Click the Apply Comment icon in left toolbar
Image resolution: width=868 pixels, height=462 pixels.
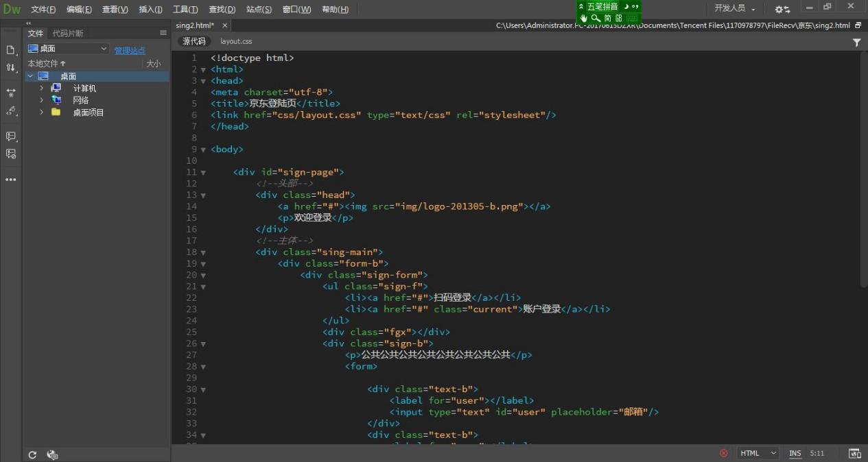[11, 136]
